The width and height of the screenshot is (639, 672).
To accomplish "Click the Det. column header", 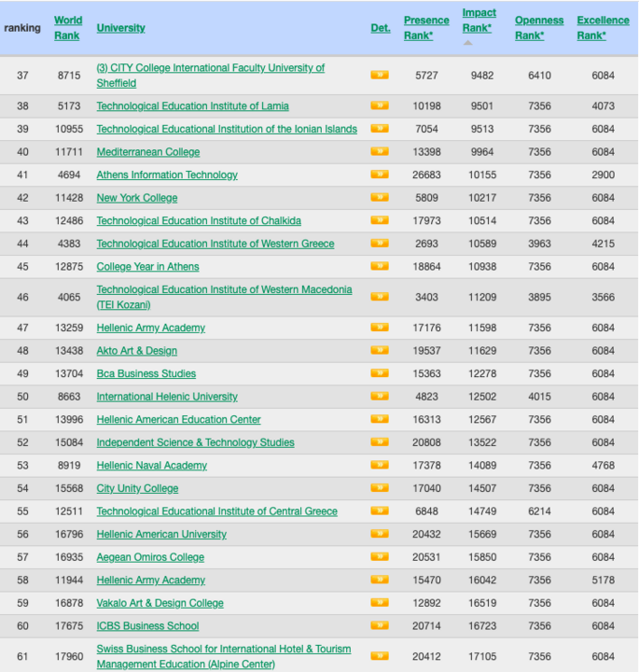I will (381, 28).
